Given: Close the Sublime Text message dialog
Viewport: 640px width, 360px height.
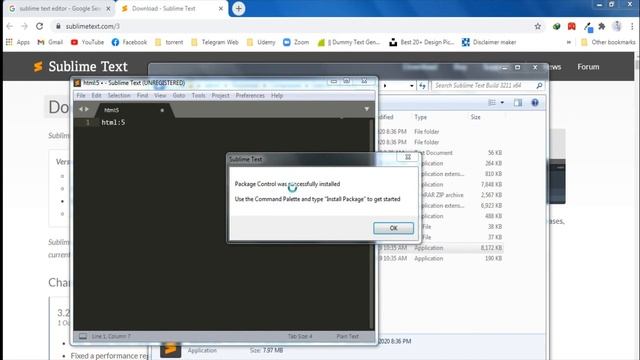Looking at the screenshot, I should (407, 157).
